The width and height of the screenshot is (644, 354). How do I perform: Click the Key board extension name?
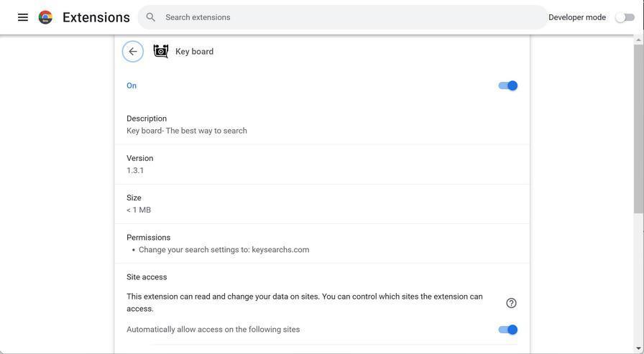(194, 52)
